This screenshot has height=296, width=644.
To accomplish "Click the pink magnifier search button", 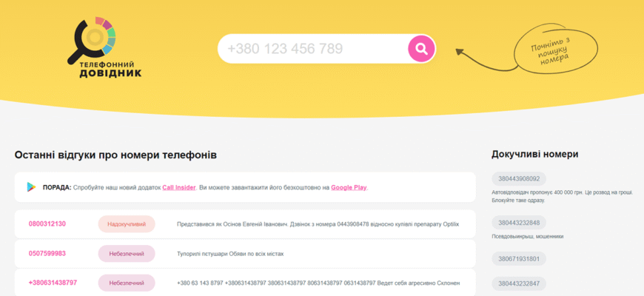I will coord(421,49).
